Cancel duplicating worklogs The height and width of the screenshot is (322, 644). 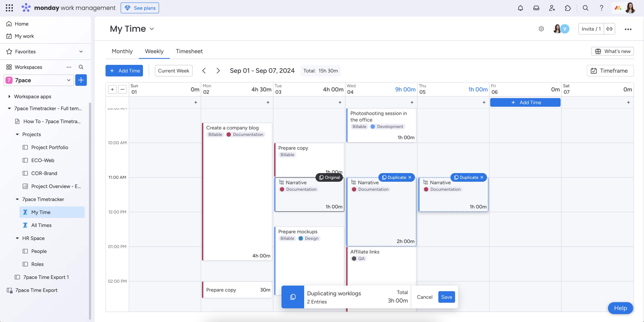424,297
